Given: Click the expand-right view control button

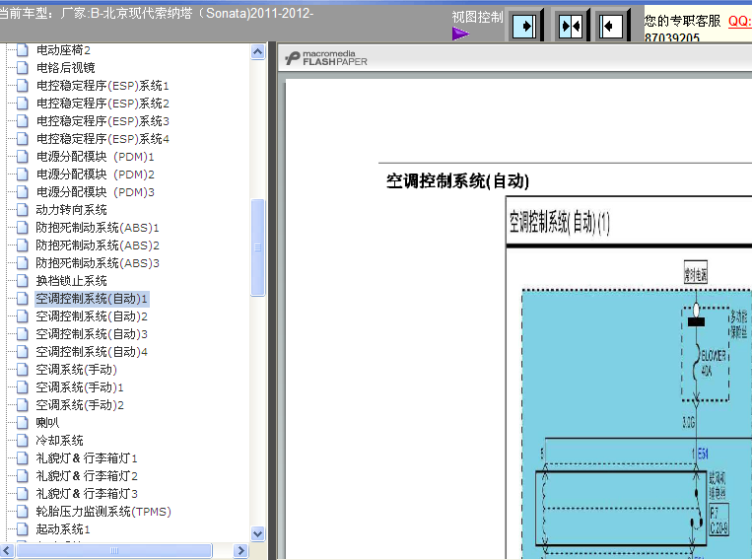Looking at the screenshot, I should (524, 26).
